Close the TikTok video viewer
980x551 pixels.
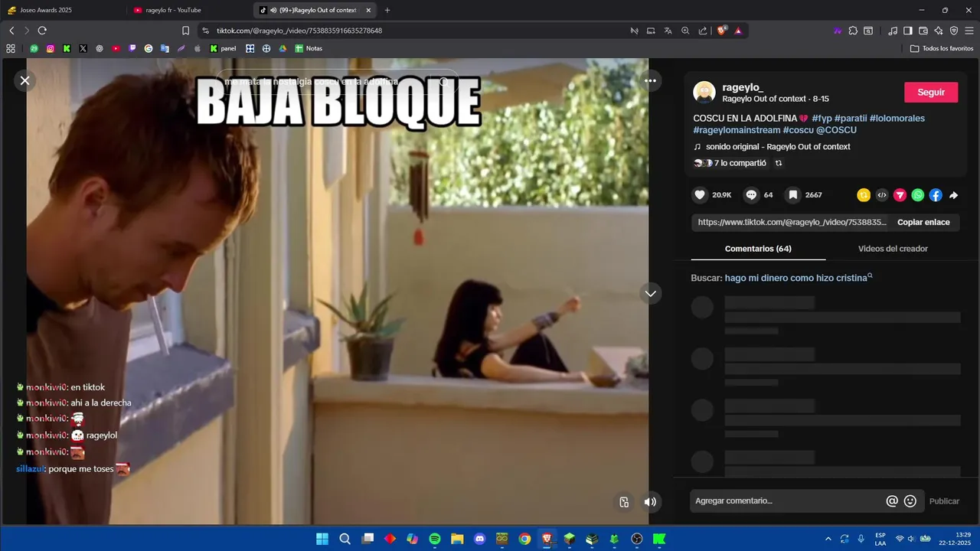25,80
